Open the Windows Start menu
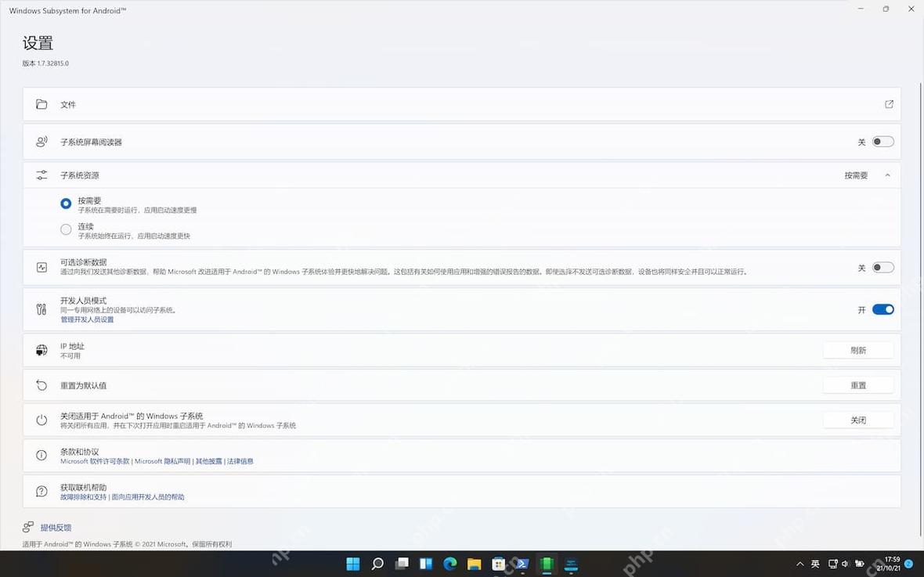This screenshot has height=577, width=924. click(x=353, y=564)
